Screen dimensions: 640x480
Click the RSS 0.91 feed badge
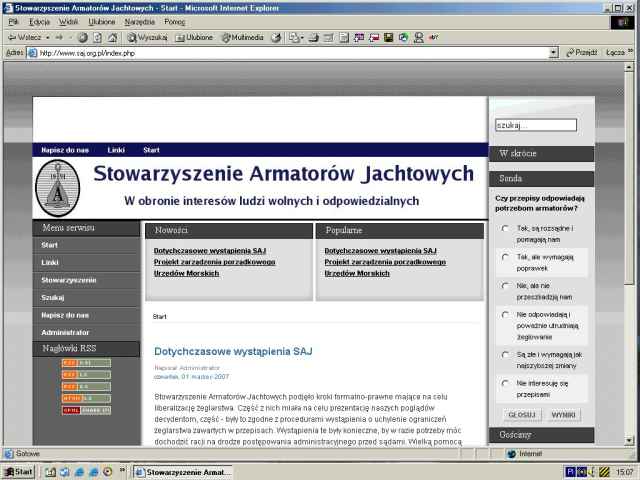pyautogui.click(x=86, y=363)
